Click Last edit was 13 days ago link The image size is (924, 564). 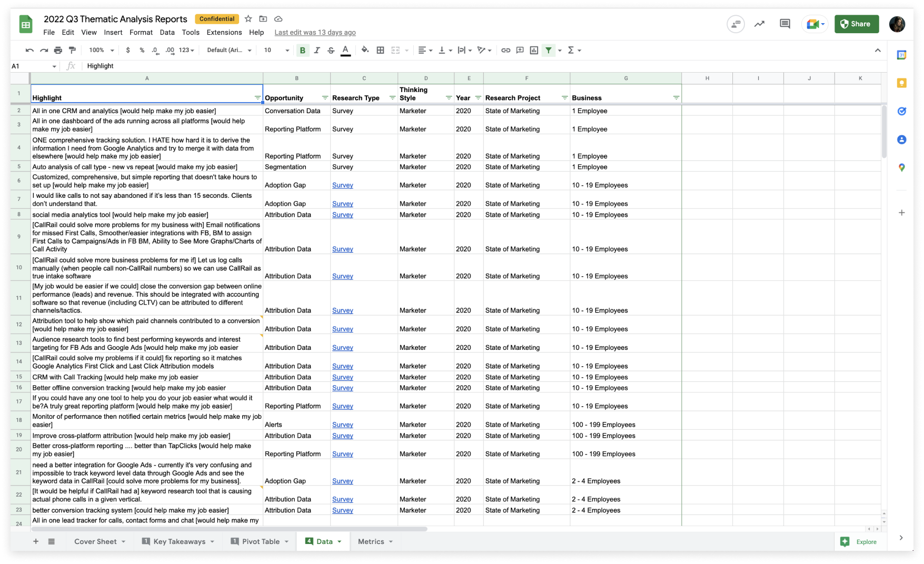click(315, 33)
